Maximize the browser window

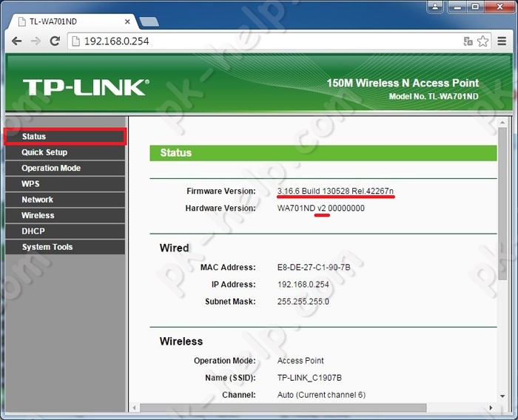coord(475,7)
